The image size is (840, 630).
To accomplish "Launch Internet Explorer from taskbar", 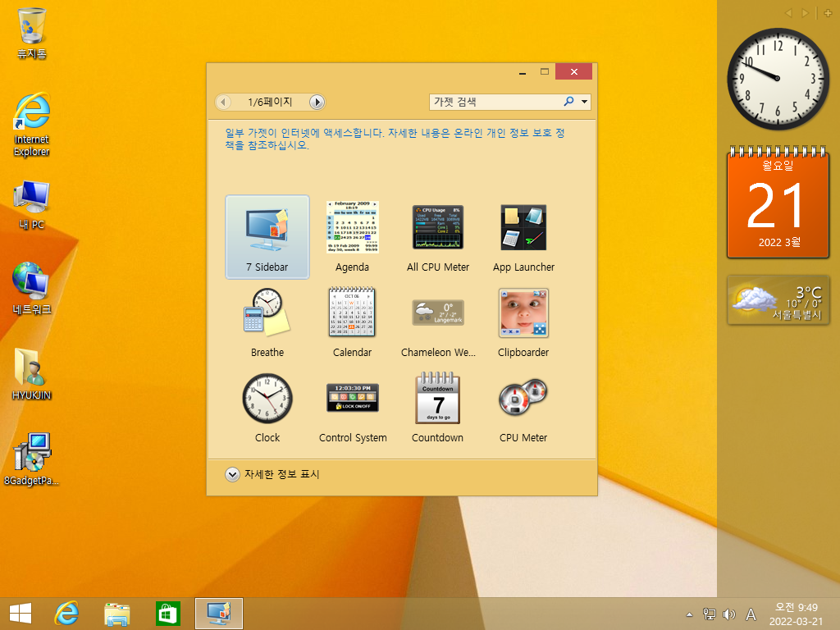I will [x=66, y=614].
